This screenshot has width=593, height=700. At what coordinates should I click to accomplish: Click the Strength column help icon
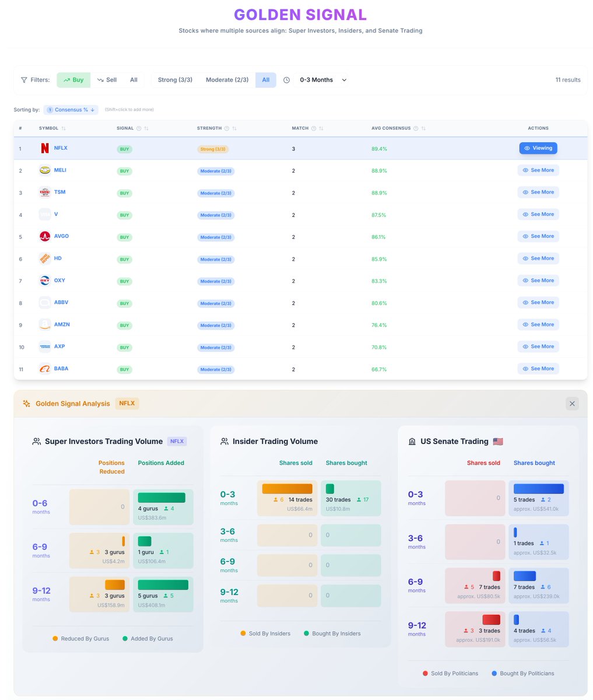click(227, 128)
